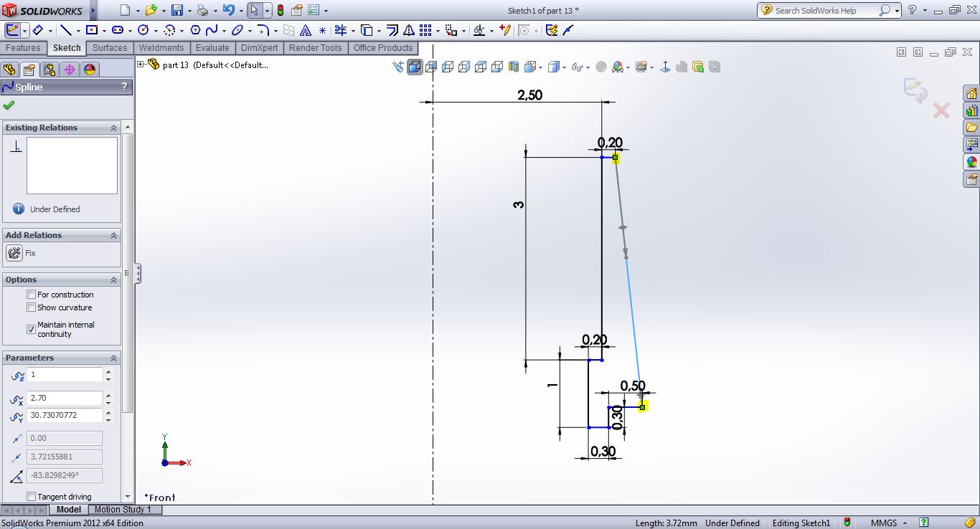Open the Motion Study 1 tab
The height and width of the screenshot is (529, 980).
(x=123, y=510)
